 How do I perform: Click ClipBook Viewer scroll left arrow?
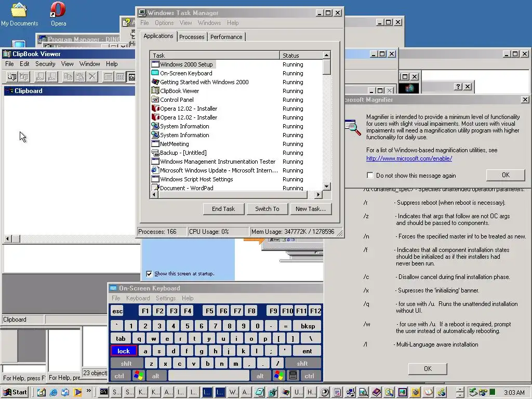(7, 239)
